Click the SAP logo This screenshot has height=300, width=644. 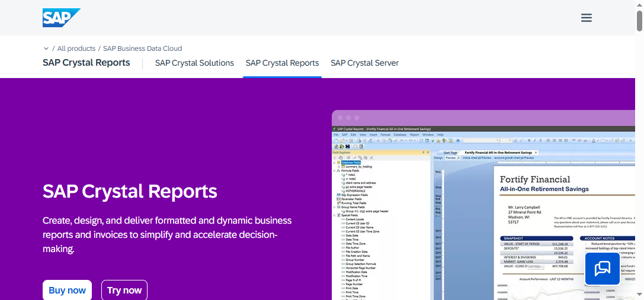point(61,18)
